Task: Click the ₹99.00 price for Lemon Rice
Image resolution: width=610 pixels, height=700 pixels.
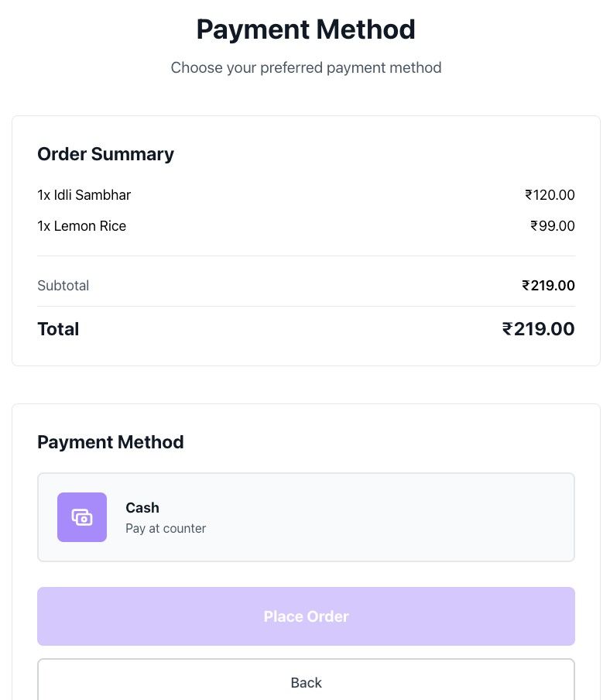Action: pyautogui.click(x=553, y=226)
